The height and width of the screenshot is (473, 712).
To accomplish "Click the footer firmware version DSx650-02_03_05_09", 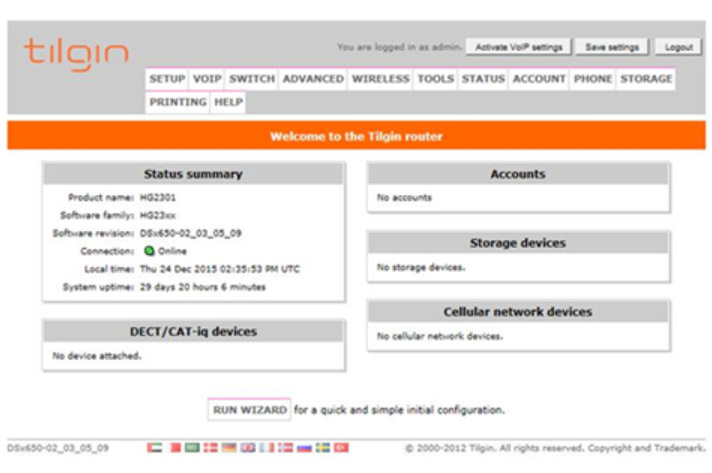I will (x=58, y=448).
